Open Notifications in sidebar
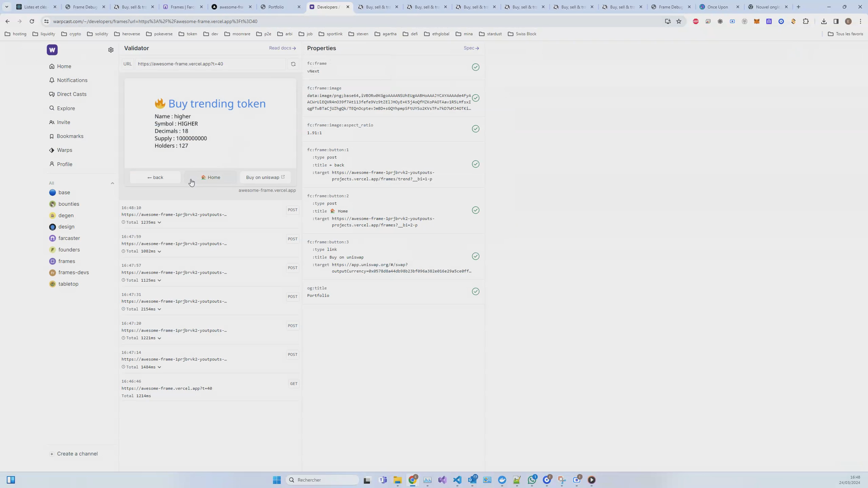Screen dimensions: 868x488 click(x=68, y=80)
